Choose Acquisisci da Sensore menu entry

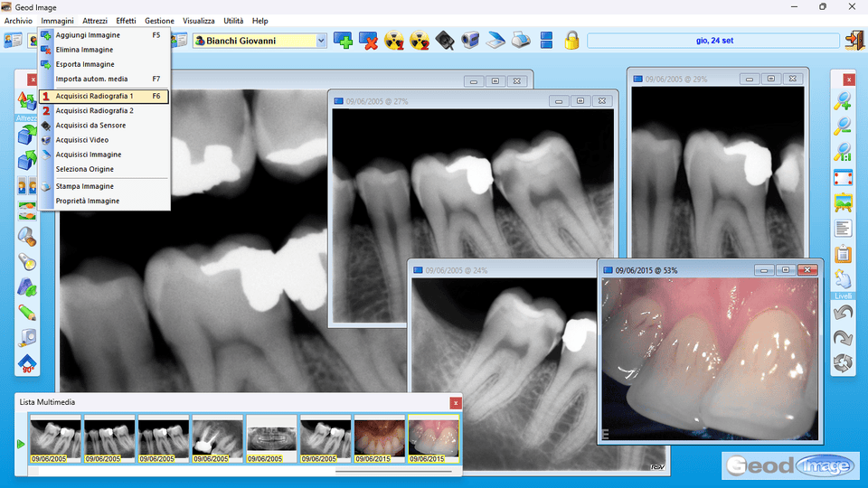pos(103,125)
